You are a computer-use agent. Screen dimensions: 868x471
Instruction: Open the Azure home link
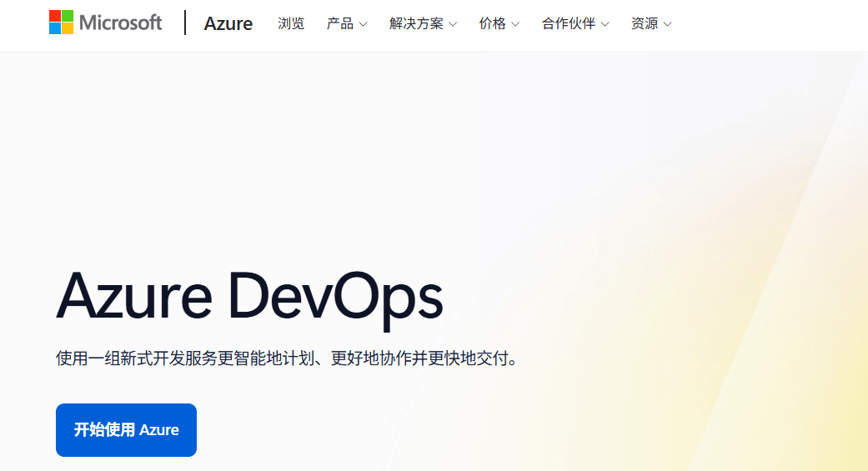[x=228, y=24]
